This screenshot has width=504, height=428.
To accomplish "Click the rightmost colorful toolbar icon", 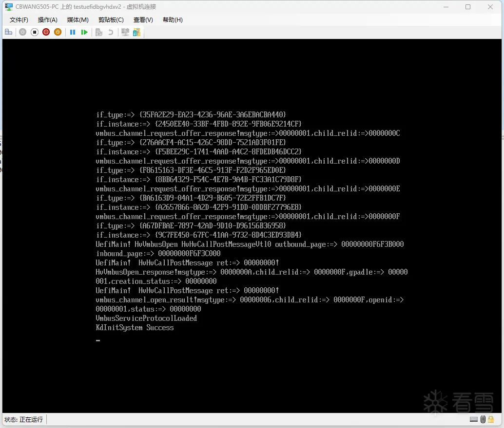I will coord(136,32).
